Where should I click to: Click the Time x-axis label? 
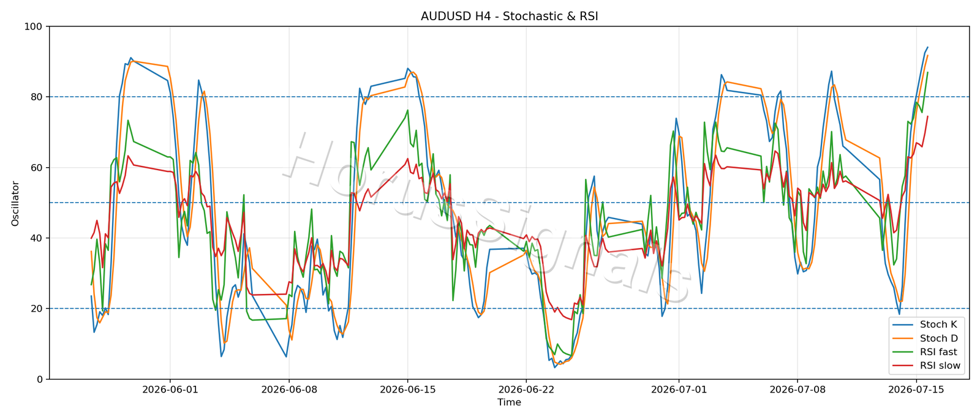tap(509, 402)
